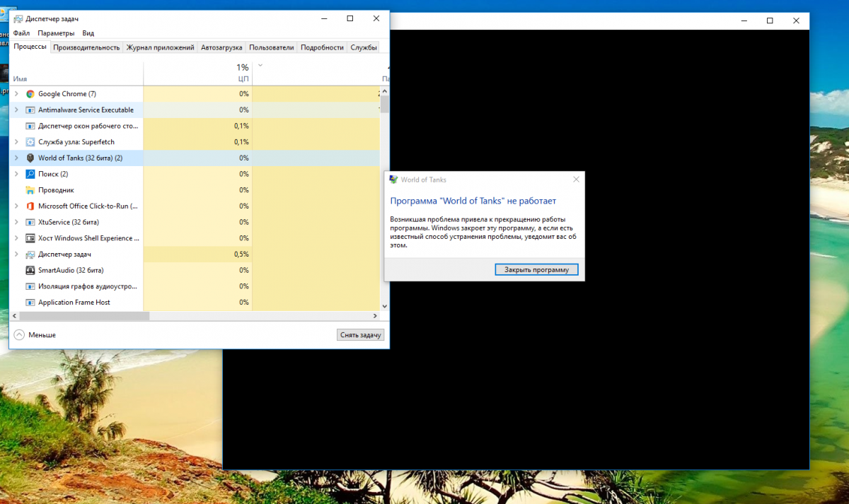Viewport: 849px width, 504px height.
Task: Click the World of Tanks process icon
Action: (x=30, y=158)
